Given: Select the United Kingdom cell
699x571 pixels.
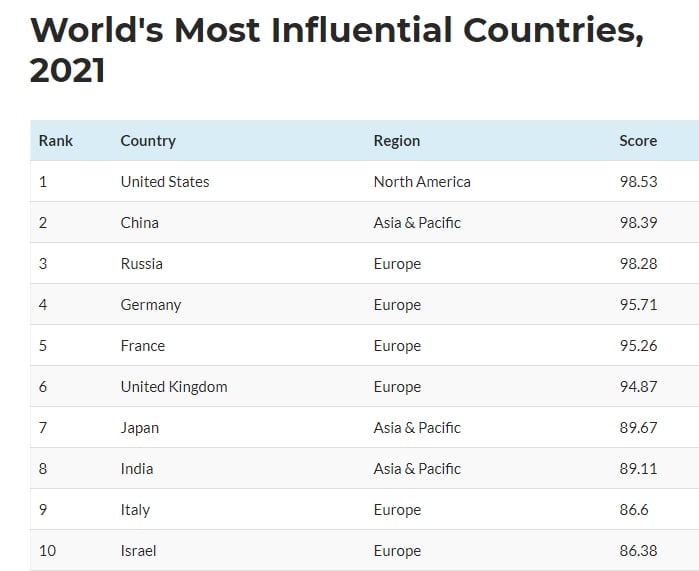Looking at the screenshot, I should (174, 387).
